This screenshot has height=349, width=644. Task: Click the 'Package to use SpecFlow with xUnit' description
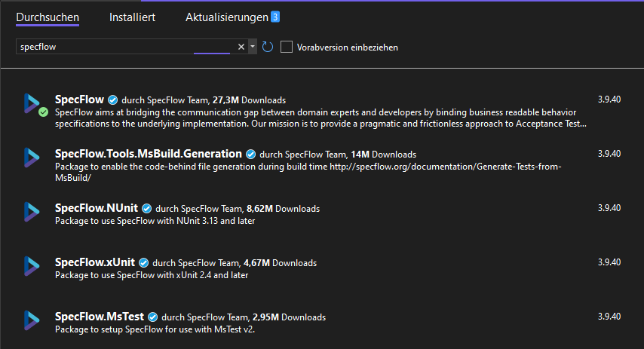coord(152,275)
